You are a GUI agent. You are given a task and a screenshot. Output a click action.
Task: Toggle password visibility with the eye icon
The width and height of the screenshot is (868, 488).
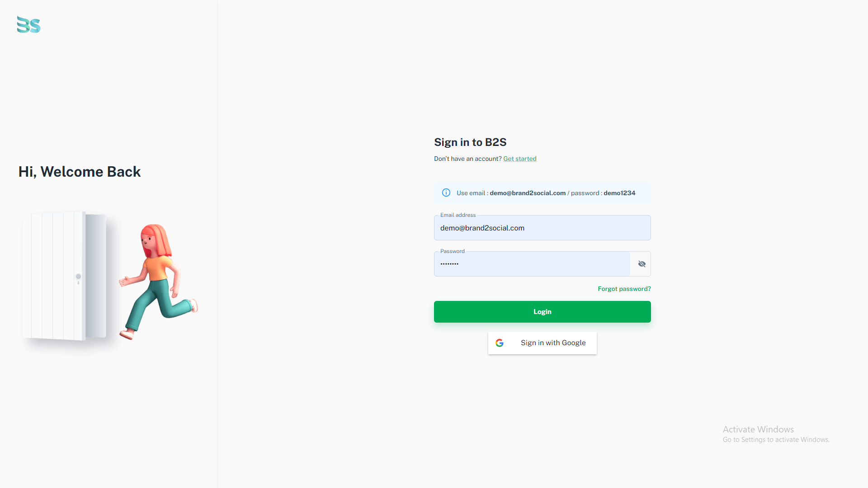(x=642, y=264)
